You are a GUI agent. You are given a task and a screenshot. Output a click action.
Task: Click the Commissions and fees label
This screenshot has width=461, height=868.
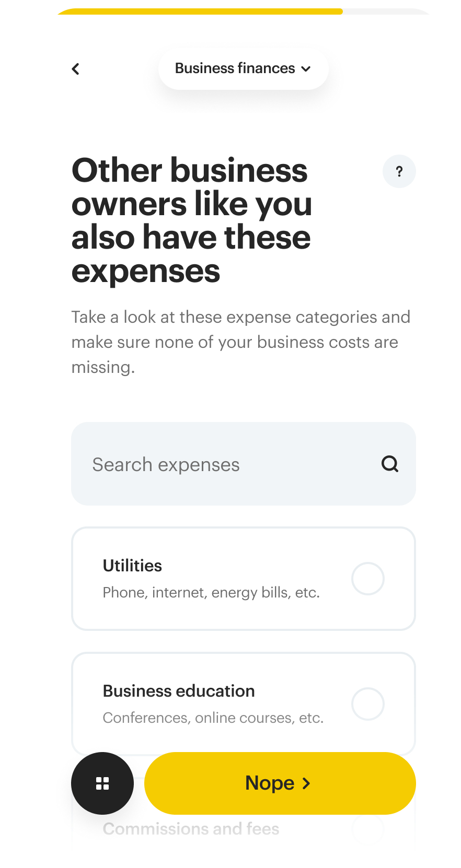click(x=191, y=829)
